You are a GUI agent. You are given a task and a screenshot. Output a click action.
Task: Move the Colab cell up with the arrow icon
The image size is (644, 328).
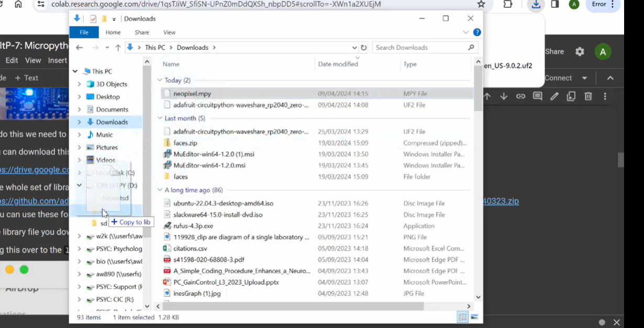coord(487,96)
